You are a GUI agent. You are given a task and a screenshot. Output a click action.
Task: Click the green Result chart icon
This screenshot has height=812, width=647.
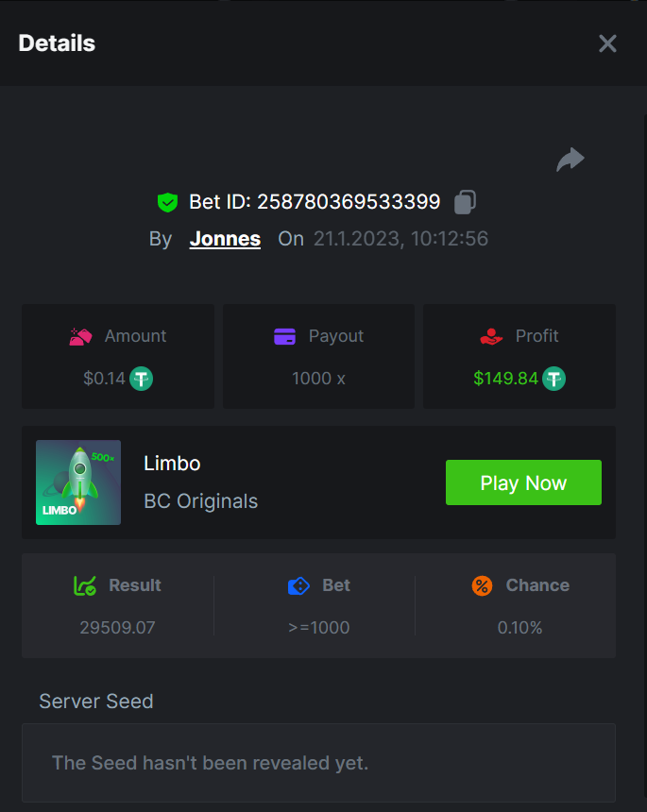coord(85,585)
